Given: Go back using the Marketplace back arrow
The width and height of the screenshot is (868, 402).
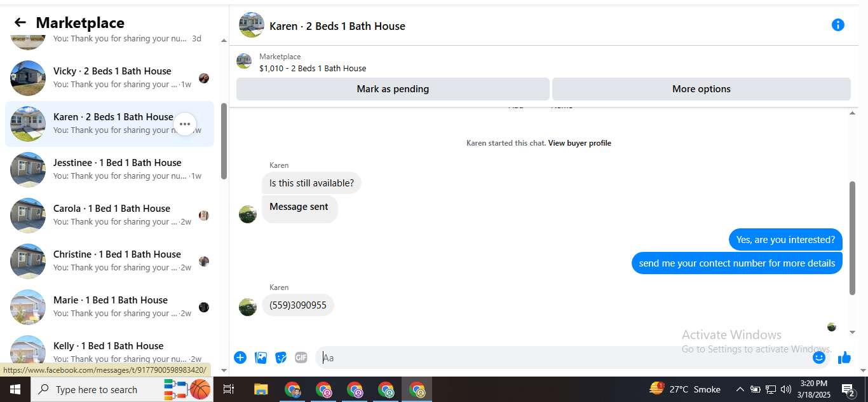Looking at the screenshot, I should pyautogui.click(x=20, y=23).
